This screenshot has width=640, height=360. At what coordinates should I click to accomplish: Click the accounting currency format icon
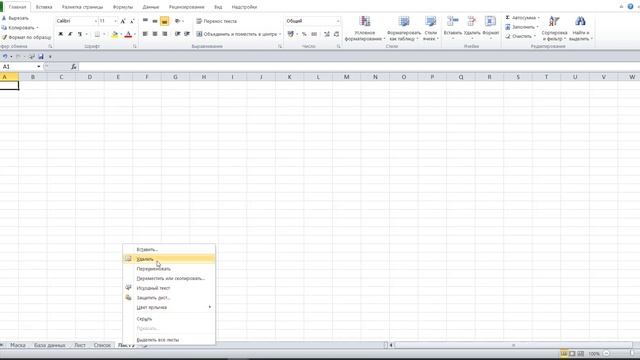pyautogui.click(x=291, y=34)
